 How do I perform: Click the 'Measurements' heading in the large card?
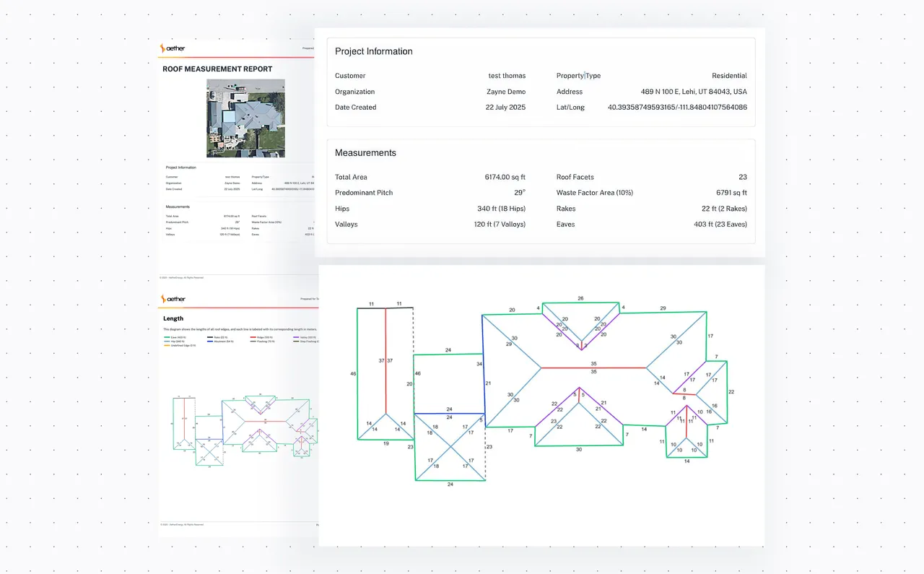coord(365,153)
